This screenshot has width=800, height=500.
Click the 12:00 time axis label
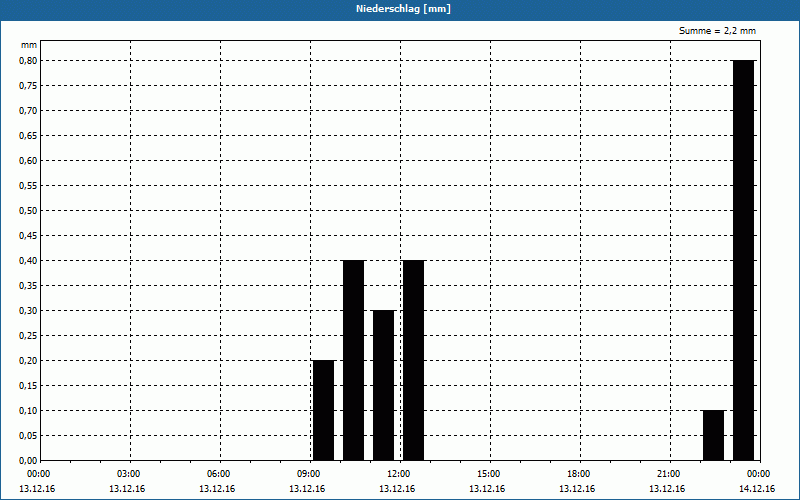point(400,474)
